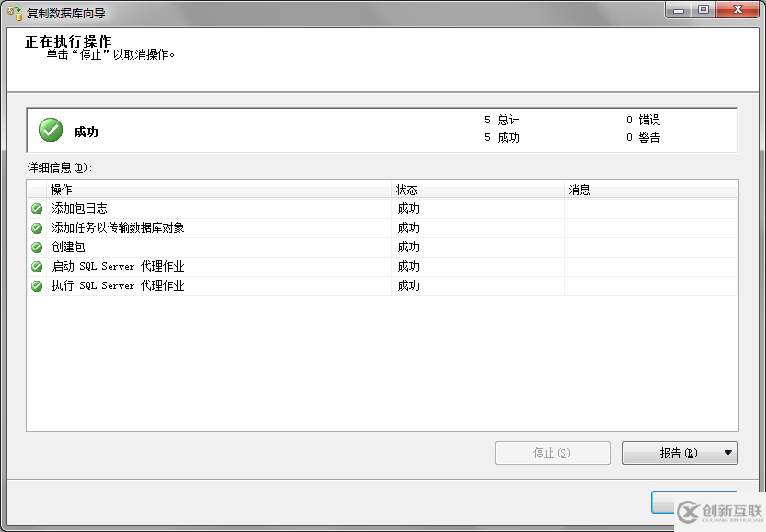Click the green check icon beside 创建包
The image size is (766, 532).
pos(37,248)
